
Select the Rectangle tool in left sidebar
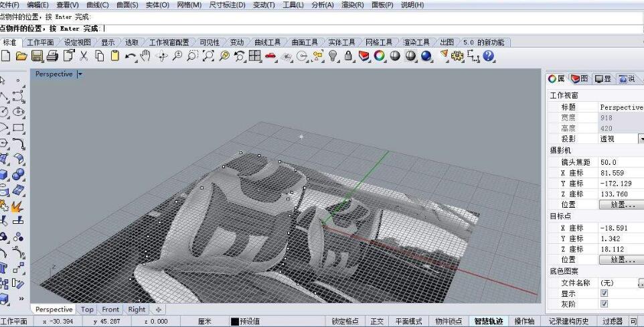(18, 127)
